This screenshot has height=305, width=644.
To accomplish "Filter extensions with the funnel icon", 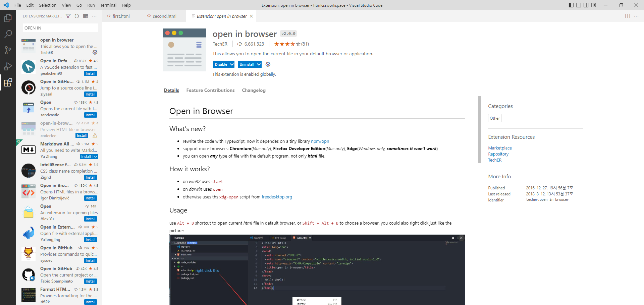I will click(x=68, y=16).
